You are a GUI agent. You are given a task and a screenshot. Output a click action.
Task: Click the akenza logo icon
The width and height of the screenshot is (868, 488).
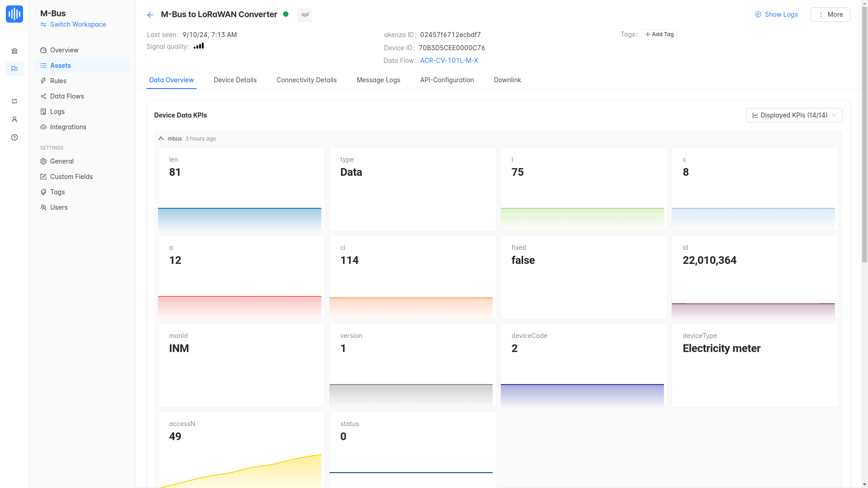coord(14,14)
